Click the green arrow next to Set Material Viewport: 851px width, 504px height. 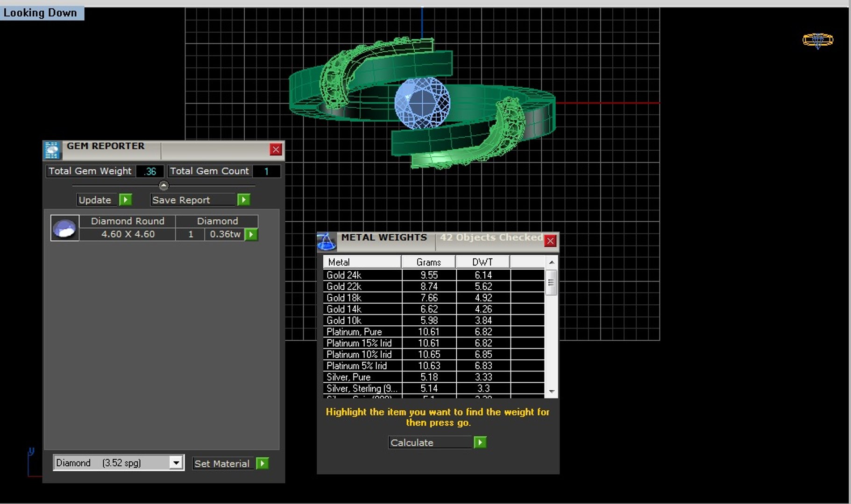tap(262, 463)
